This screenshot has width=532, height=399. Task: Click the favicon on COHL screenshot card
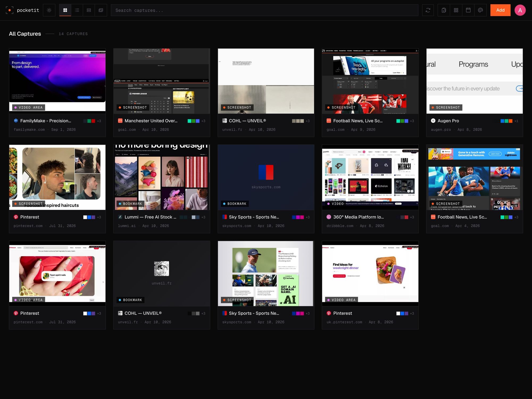(225, 120)
